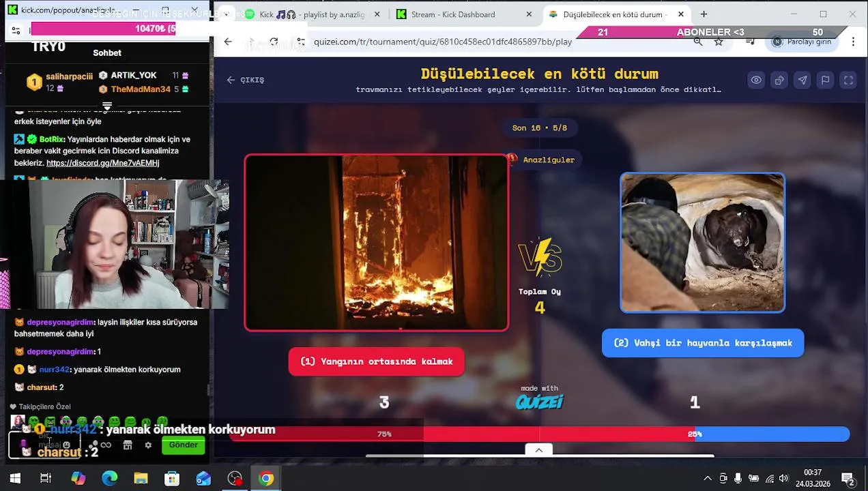Open Windows Start menu

point(15,479)
